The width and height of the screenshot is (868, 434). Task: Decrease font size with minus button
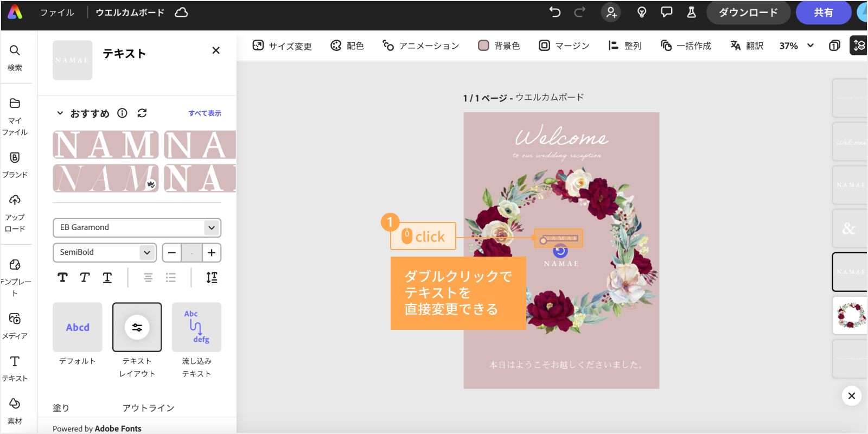tap(172, 253)
